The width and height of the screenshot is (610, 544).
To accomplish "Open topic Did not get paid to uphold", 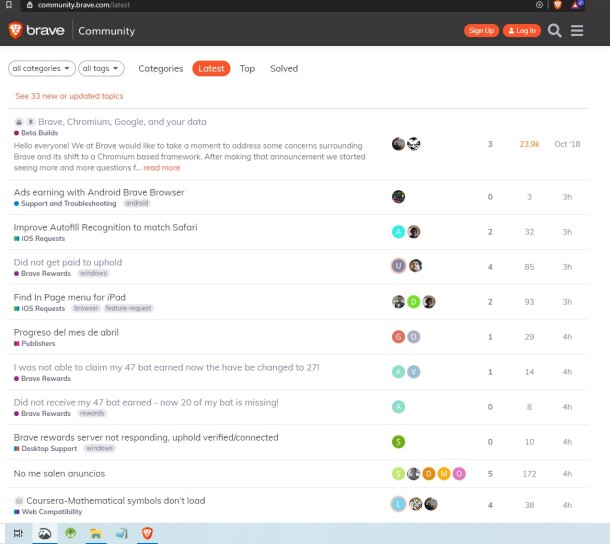I will click(68, 262).
